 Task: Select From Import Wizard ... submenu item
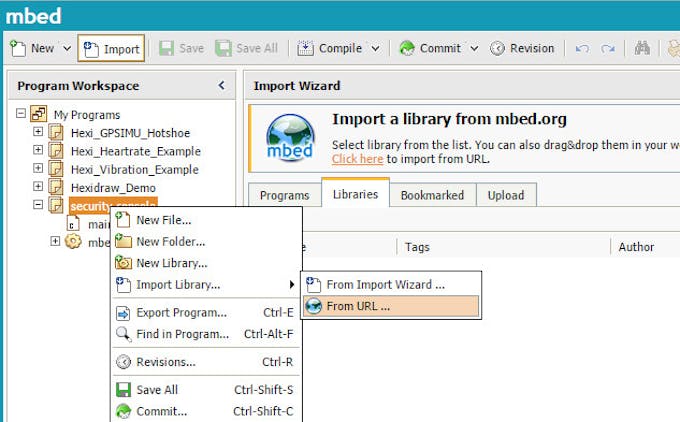coord(391,285)
